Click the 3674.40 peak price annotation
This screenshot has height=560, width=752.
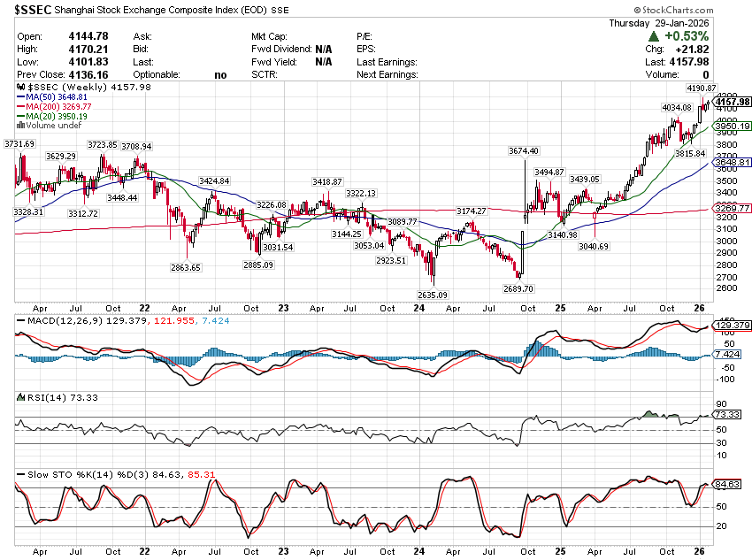(524, 151)
